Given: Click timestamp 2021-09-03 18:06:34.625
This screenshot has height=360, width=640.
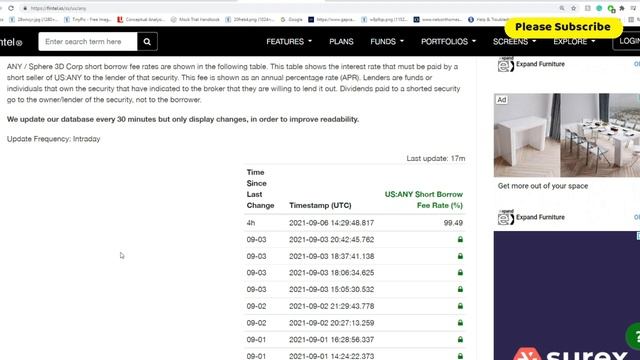Looking at the screenshot, I should coord(331,273).
